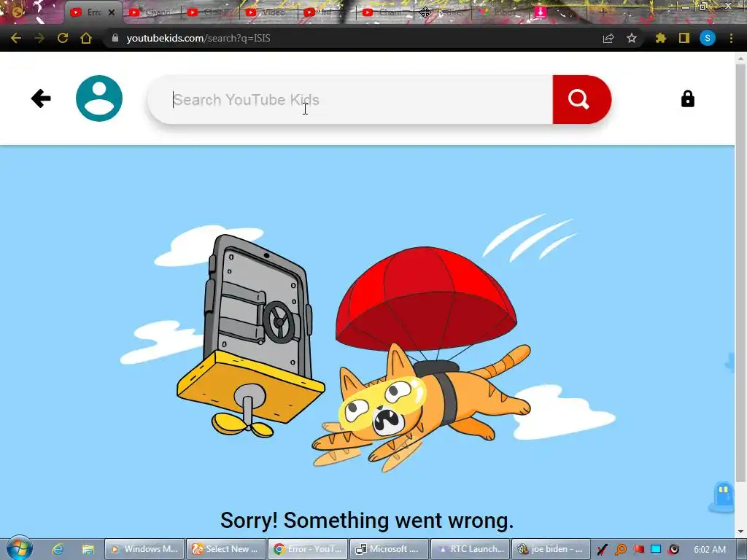Viewport: 747px width, 560px height.
Task: Click the orange magnifier tray icon
Action: coord(620,550)
